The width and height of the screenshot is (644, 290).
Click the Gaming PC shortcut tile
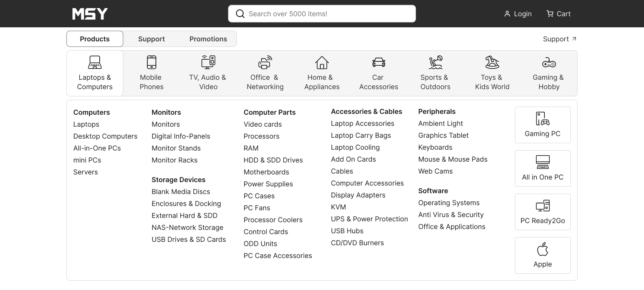click(x=542, y=125)
